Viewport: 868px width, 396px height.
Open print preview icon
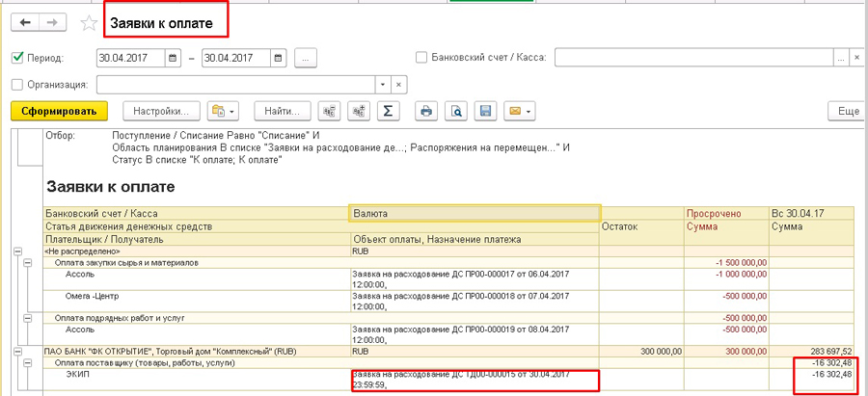[x=456, y=111]
